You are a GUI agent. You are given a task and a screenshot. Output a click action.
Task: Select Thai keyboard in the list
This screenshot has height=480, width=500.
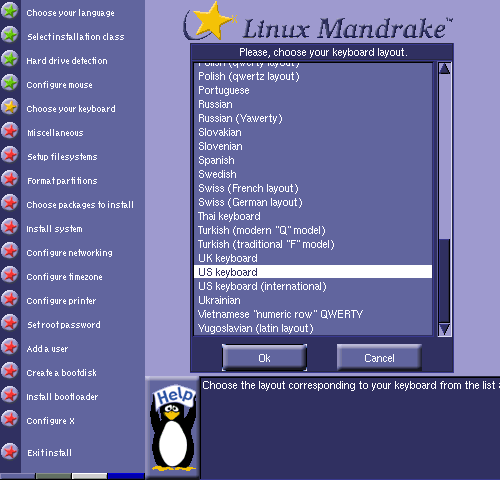[x=313, y=217]
